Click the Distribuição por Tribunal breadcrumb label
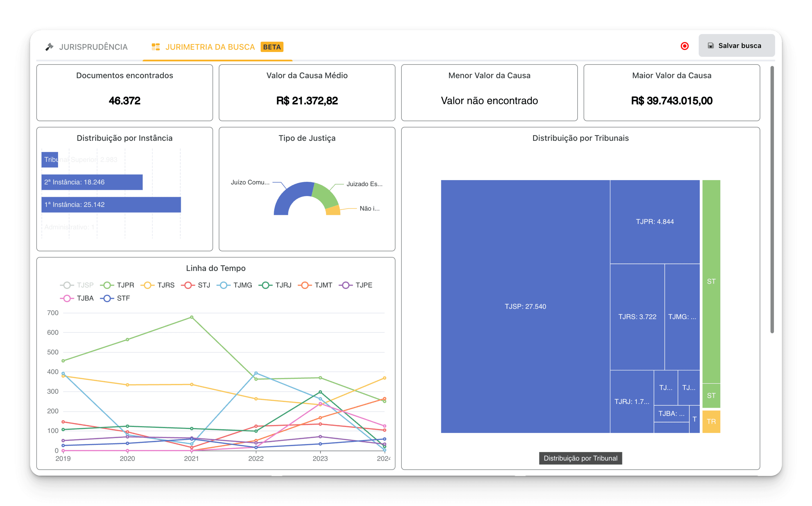Viewport: 812px width, 506px height. 580,458
